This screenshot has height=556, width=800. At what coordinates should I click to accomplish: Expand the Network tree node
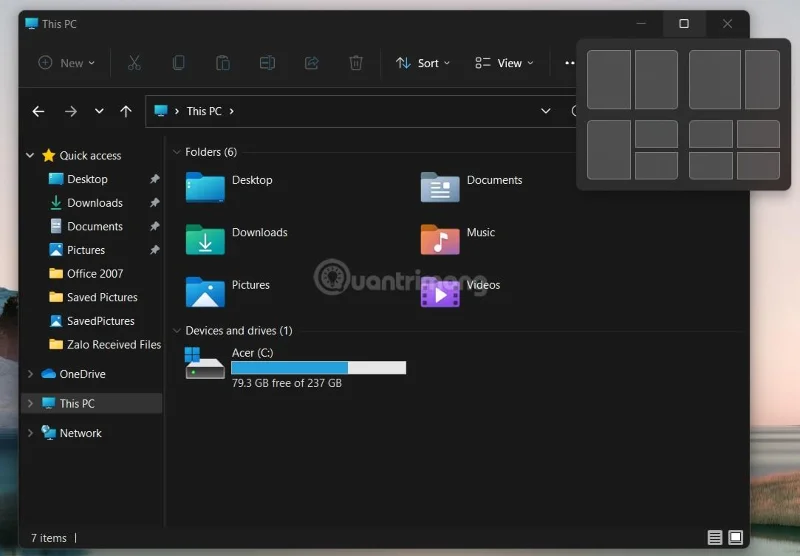coord(30,433)
